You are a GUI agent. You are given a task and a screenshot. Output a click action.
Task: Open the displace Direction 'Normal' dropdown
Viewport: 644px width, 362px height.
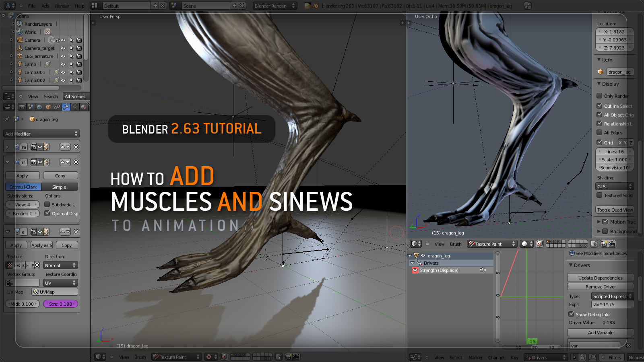pos(60,265)
